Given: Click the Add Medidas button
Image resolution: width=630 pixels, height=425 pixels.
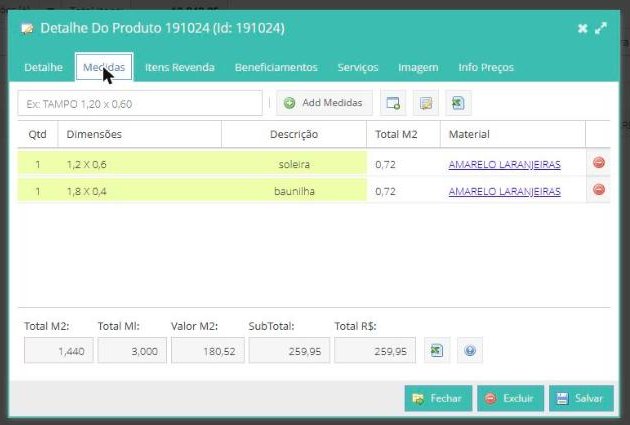Looking at the screenshot, I should click(x=324, y=103).
